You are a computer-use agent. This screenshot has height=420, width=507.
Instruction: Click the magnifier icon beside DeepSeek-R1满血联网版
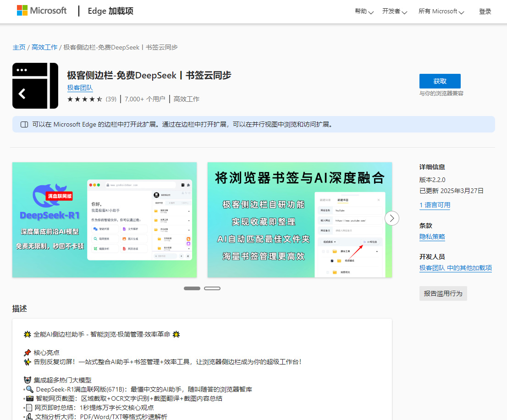pos(29,389)
